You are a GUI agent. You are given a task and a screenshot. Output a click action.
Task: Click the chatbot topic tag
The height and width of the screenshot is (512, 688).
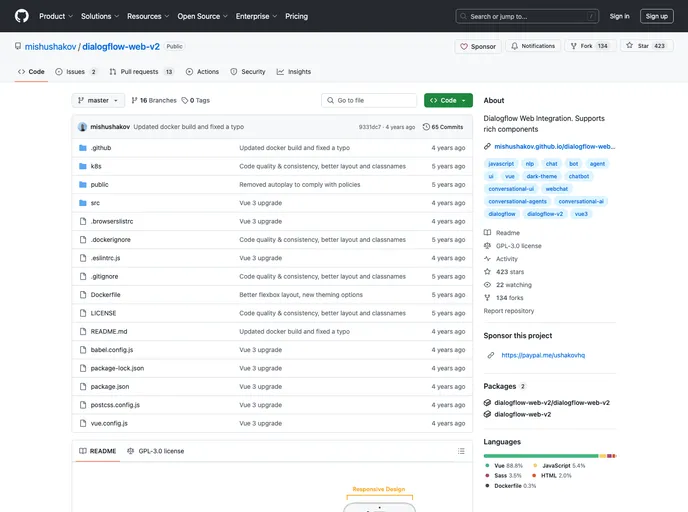click(579, 176)
